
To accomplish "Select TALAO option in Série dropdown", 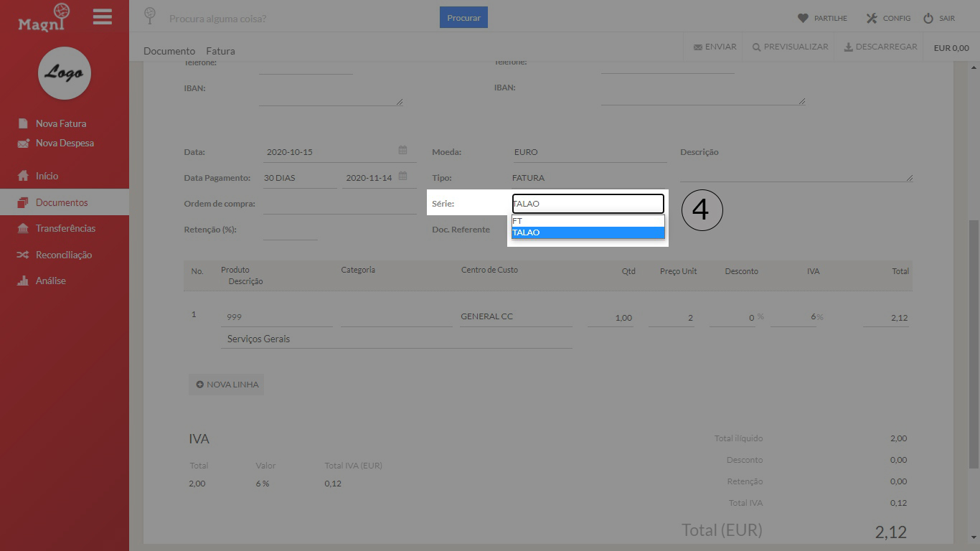I will coord(588,232).
